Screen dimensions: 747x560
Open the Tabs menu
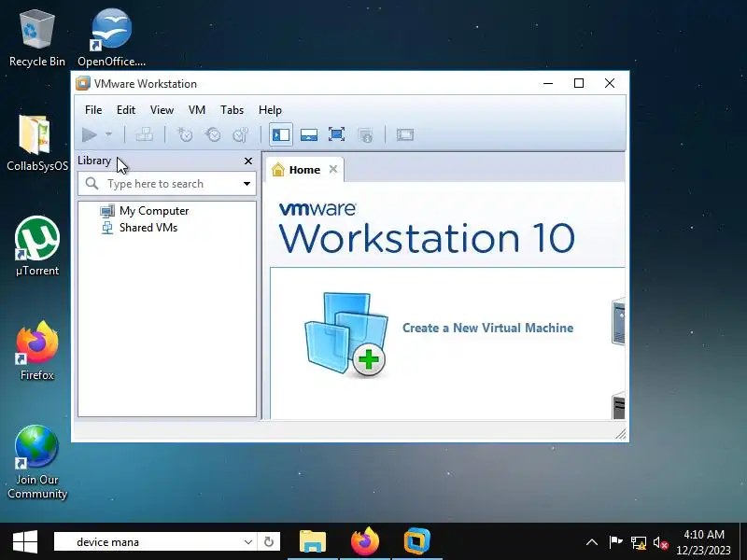(232, 110)
